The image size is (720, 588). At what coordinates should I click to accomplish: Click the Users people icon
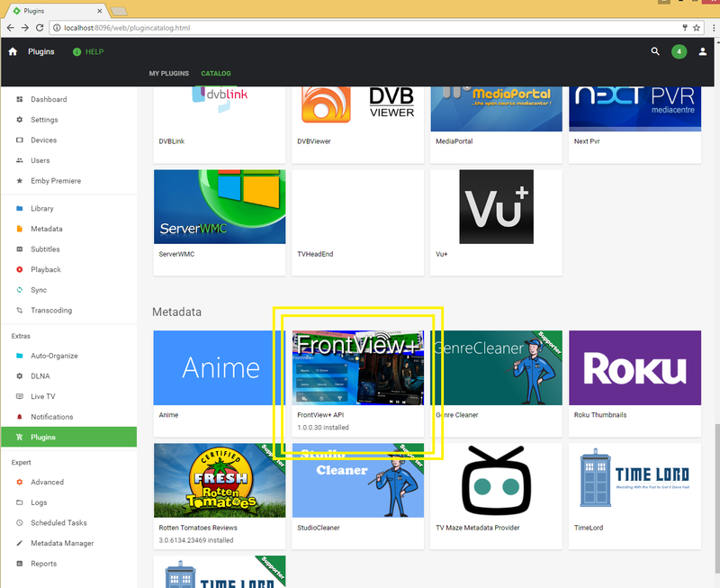[19, 160]
